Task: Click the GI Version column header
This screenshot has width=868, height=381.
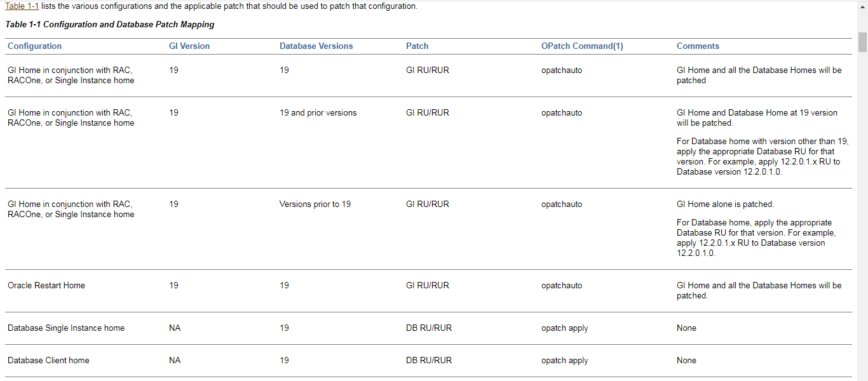Action: (189, 46)
